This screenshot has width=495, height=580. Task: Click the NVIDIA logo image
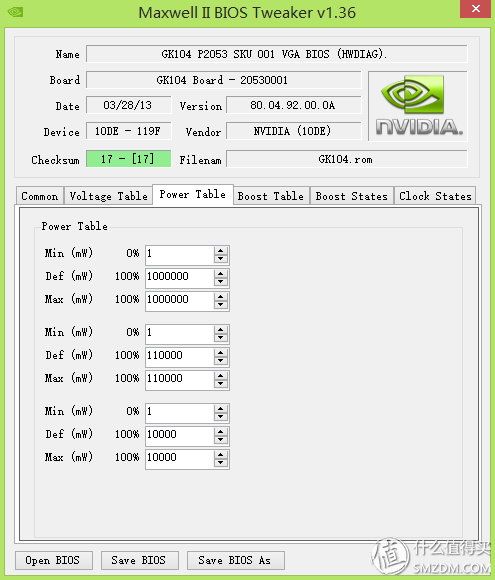[418, 106]
